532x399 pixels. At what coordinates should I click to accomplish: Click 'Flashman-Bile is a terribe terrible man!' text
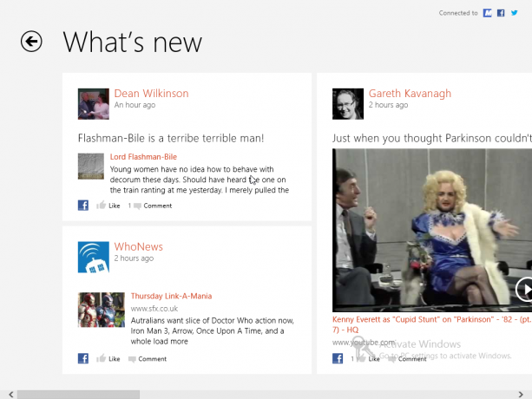tap(171, 138)
